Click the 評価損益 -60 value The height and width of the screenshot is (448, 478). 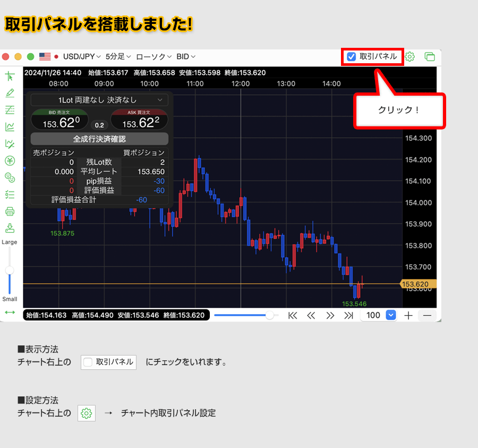pyautogui.click(x=159, y=191)
